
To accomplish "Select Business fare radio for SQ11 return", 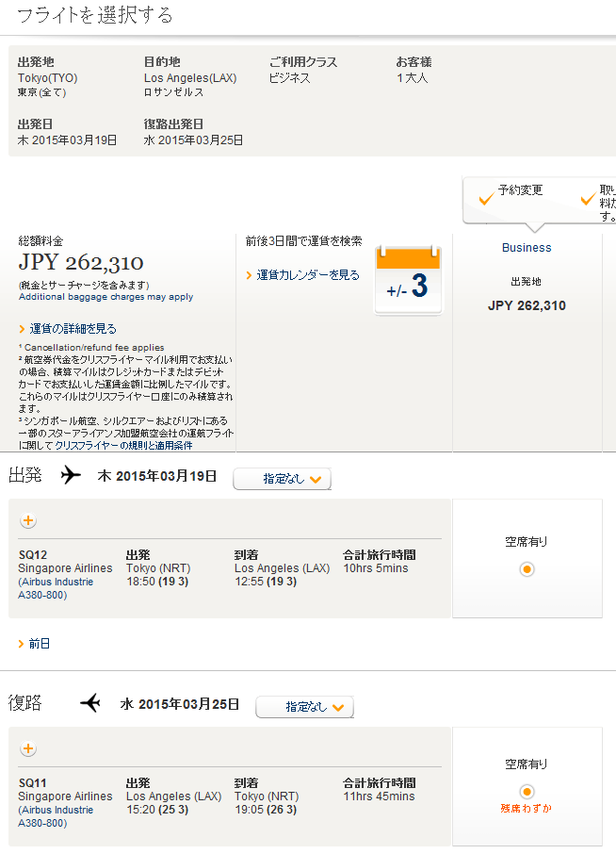I will [x=527, y=792].
